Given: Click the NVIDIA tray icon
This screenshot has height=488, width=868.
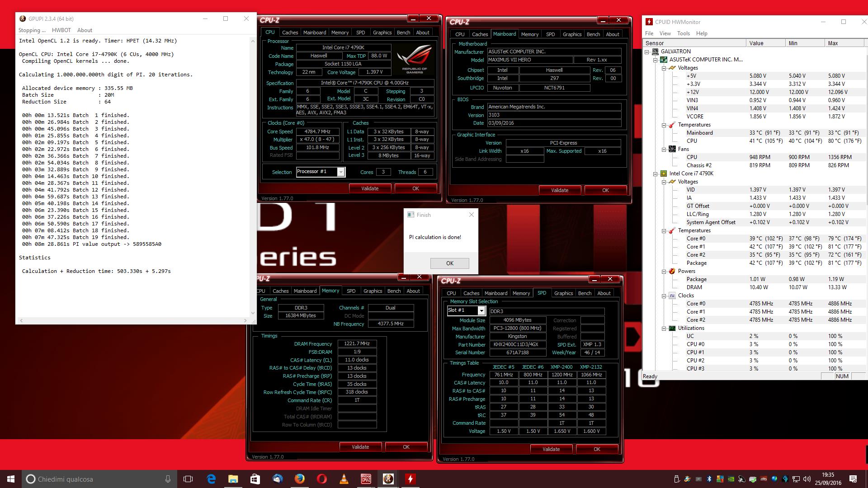Looking at the screenshot, I should pyautogui.click(x=731, y=479).
